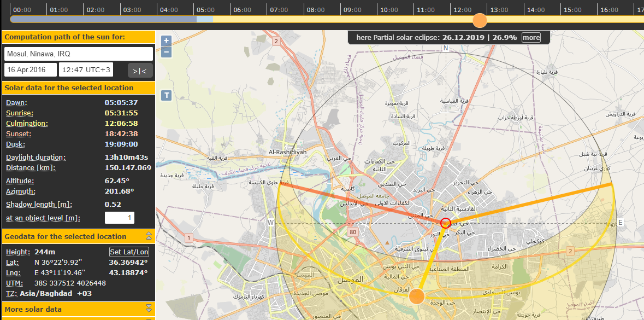Zoom in the map with plus button

tap(167, 40)
